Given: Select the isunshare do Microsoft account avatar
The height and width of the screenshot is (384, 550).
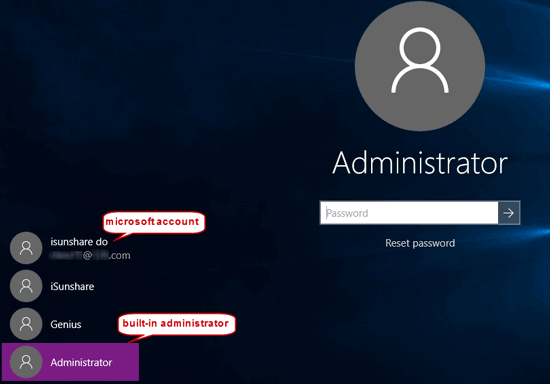Looking at the screenshot, I should 26,248.
